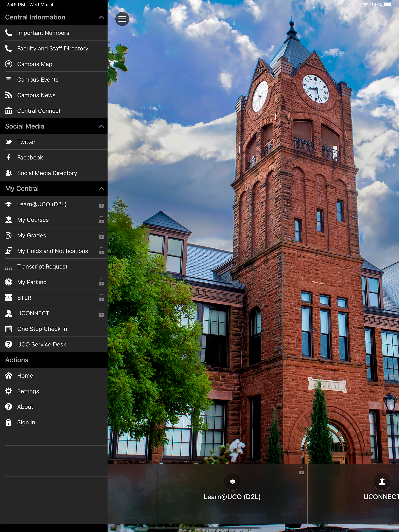Tap the hamburger menu button
The width and height of the screenshot is (399, 532).
coord(122,19)
